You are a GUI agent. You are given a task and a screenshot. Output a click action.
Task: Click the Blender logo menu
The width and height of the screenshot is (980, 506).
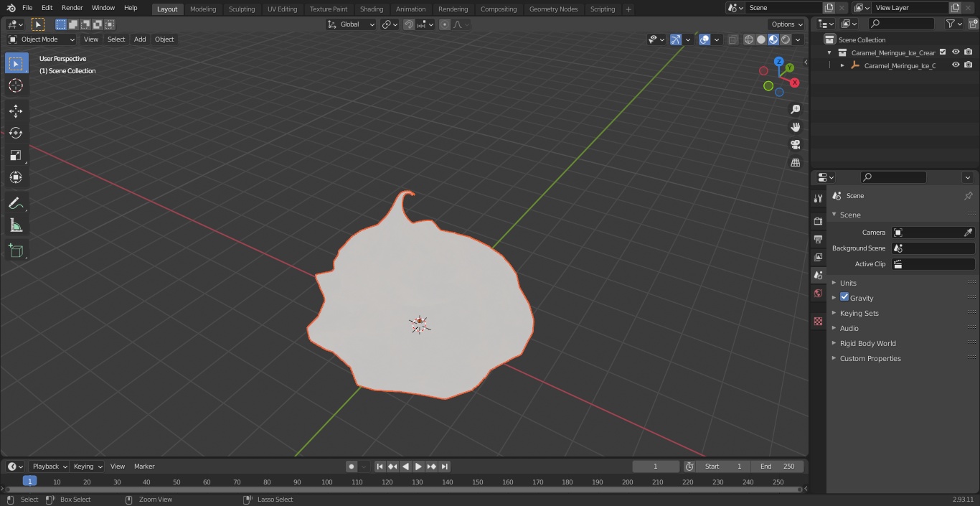[x=11, y=8]
